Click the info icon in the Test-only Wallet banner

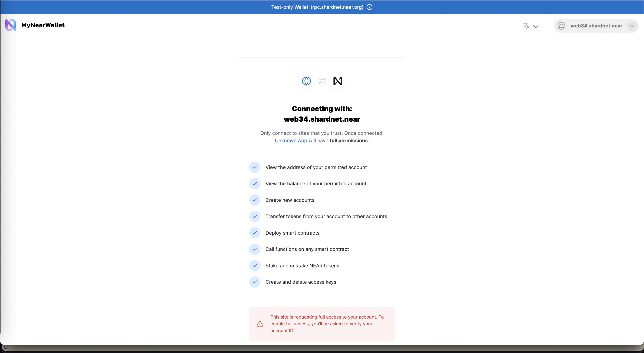369,7
